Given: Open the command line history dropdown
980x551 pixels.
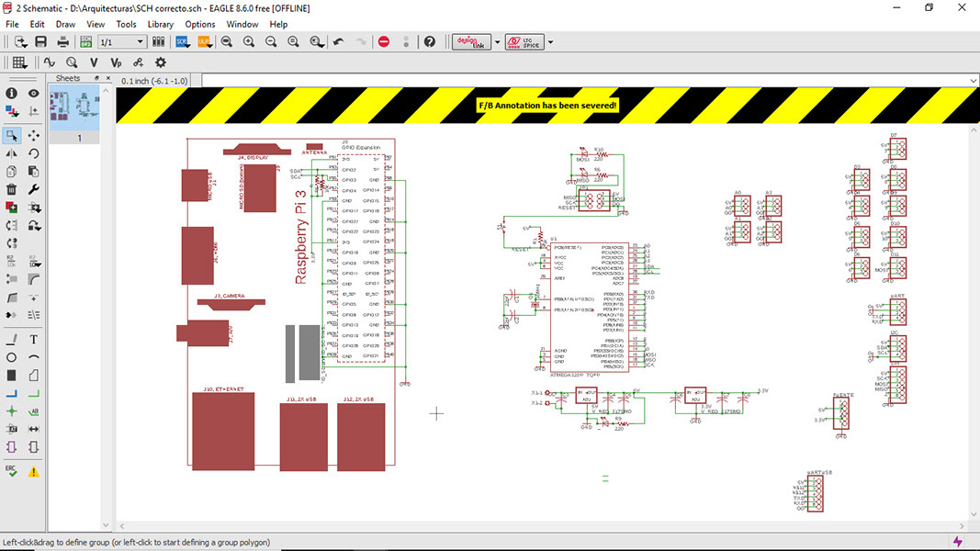Looking at the screenshot, I should coord(974,81).
